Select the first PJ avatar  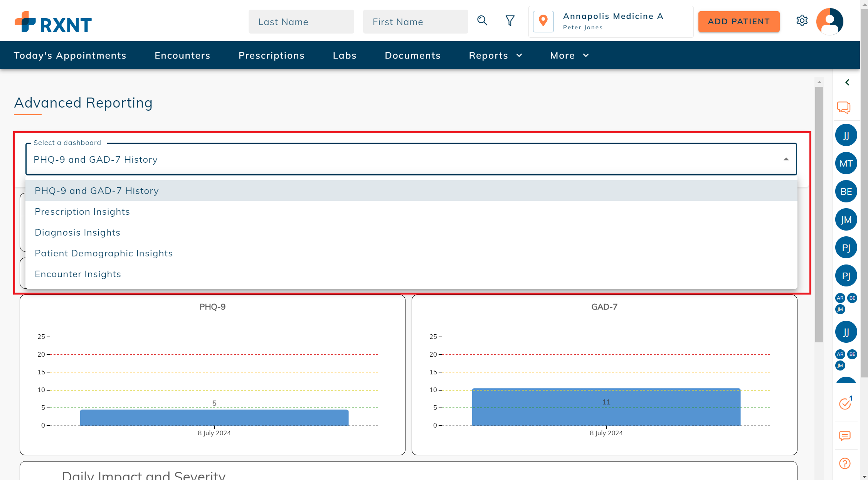[846, 248]
